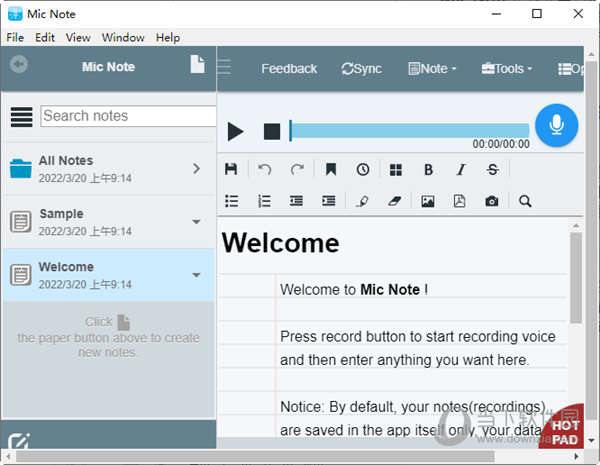Click the 'Welcome to Mic Note !' line
Image resolution: width=600 pixels, height=465 pixels.
click(x=354, y=290)
